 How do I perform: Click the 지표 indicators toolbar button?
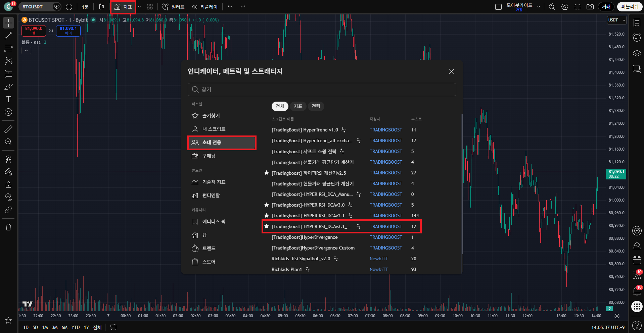pyautogui.click(x=123, y=7)
